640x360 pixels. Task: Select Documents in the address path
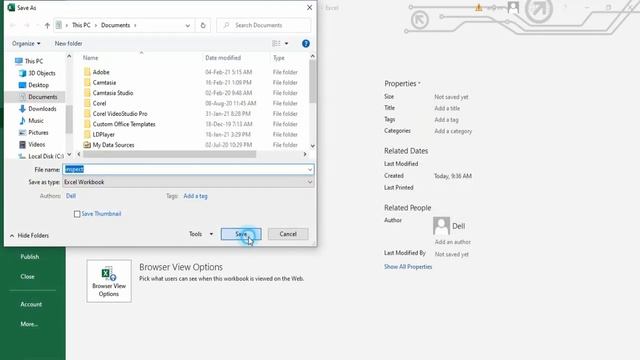[115, 25]
